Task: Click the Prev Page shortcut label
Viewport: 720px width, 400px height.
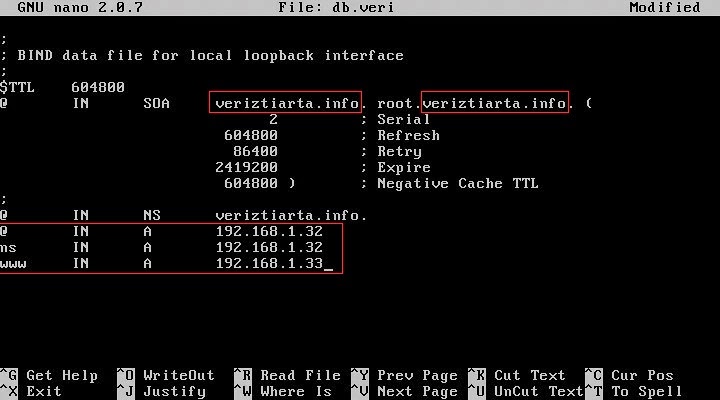Action: tap(417, 376)
